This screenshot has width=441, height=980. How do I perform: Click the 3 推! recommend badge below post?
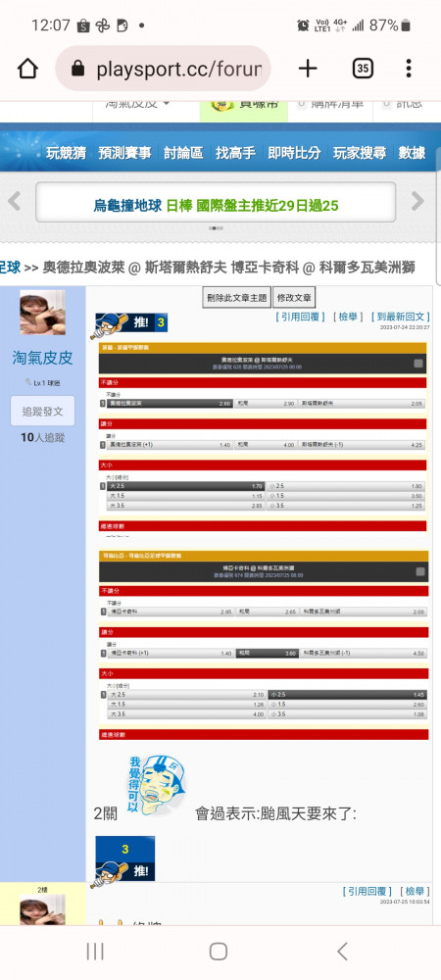point(124,860)
